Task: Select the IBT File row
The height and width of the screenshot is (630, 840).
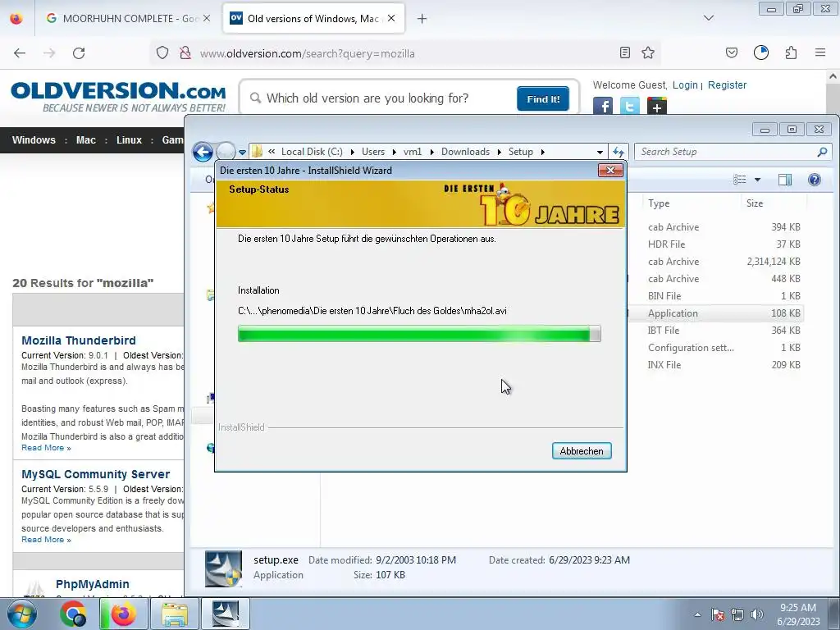Action: (x=715, y=331)
